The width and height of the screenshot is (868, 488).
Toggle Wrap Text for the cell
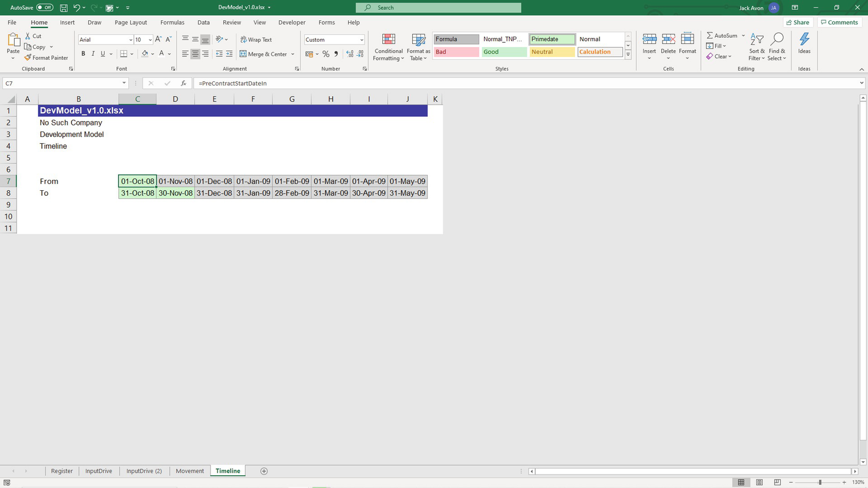[x=256, y=40]
